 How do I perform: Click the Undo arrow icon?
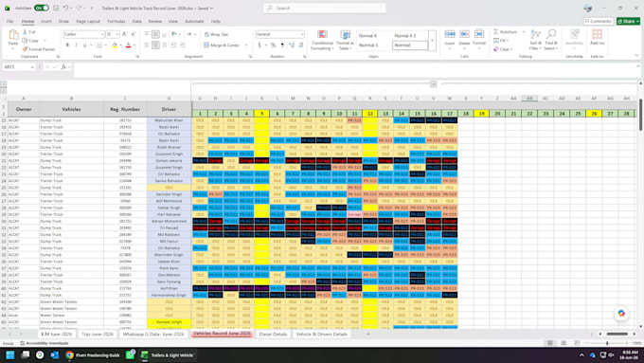65,8
